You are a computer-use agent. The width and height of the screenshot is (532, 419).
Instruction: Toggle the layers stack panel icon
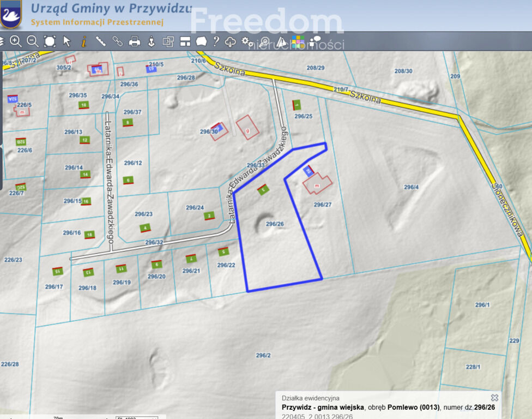pos(1,41)
